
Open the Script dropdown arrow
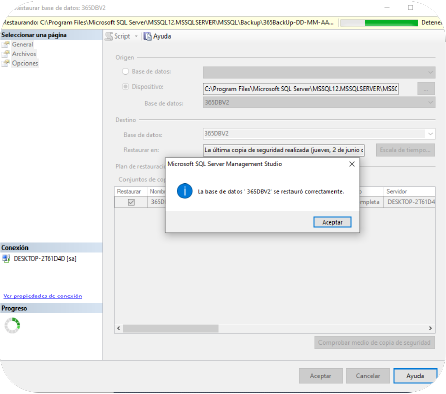136,36
